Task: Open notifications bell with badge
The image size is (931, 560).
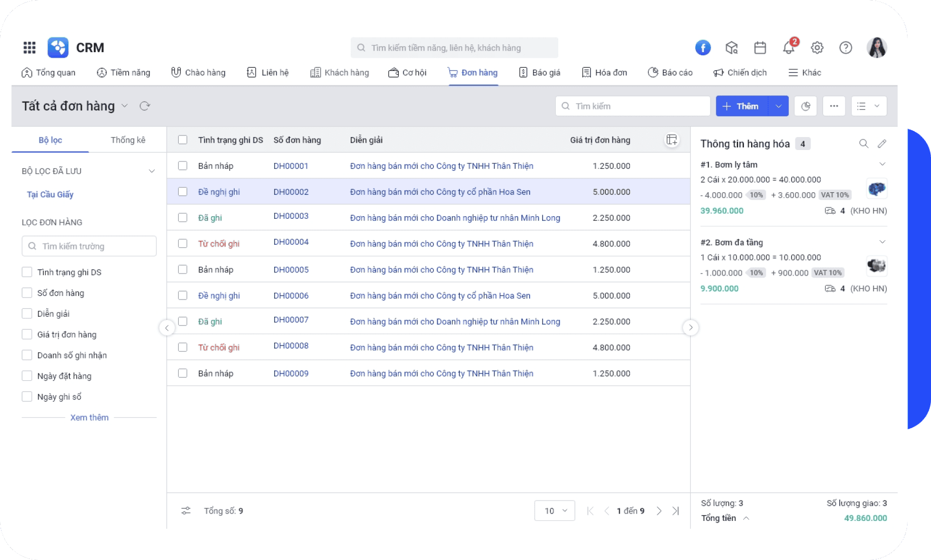Action: tap(789, 47)
